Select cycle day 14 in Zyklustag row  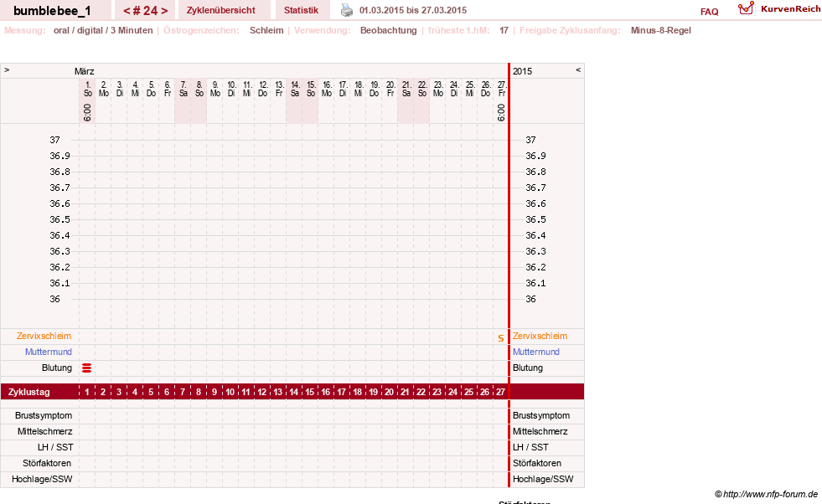click(x=293, y=392)
